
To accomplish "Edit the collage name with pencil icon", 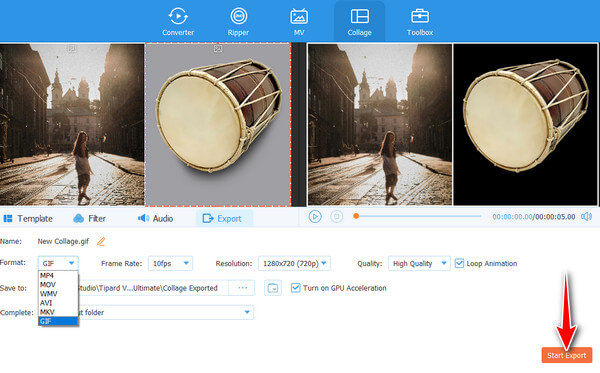I will click(101, 241).
